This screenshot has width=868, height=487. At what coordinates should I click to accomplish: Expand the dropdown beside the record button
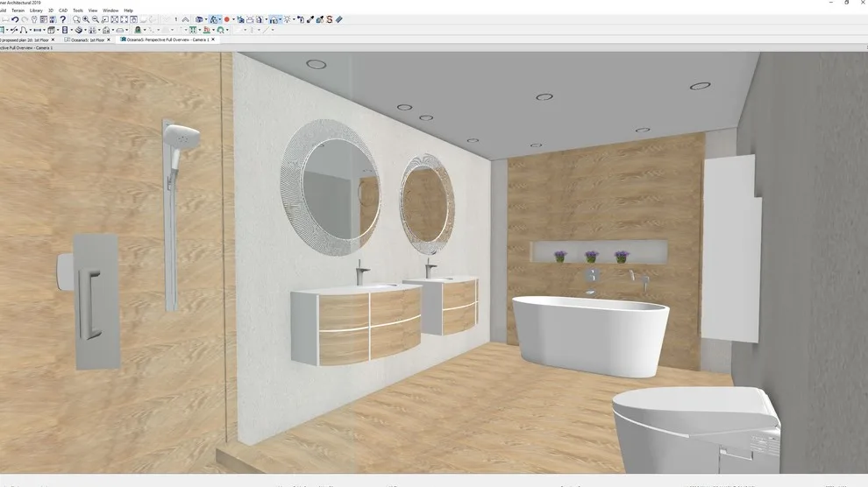[x=233, y=19]
